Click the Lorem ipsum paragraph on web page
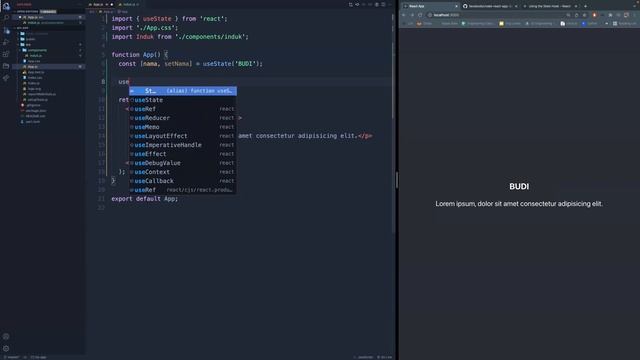The height and width of the screenshot is (360, 640). tap(519, 204)
